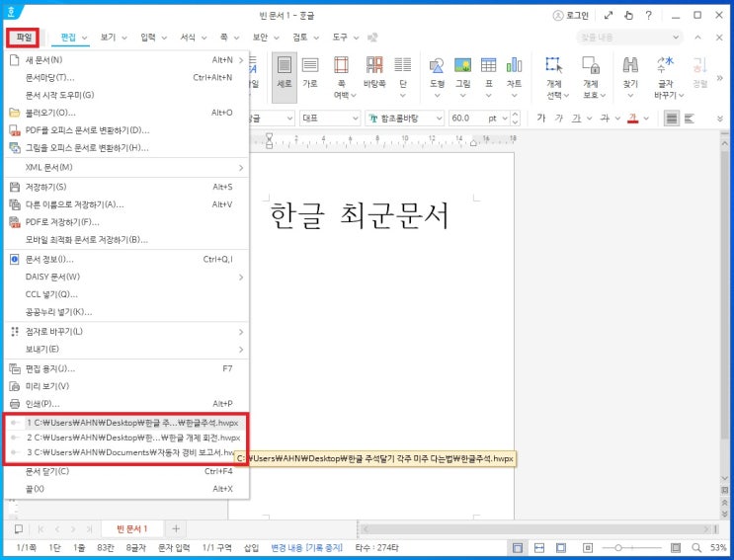Click the touch mode hand icon in title bar
Viewport: 734px width, 560px height.
click(628, 16)
